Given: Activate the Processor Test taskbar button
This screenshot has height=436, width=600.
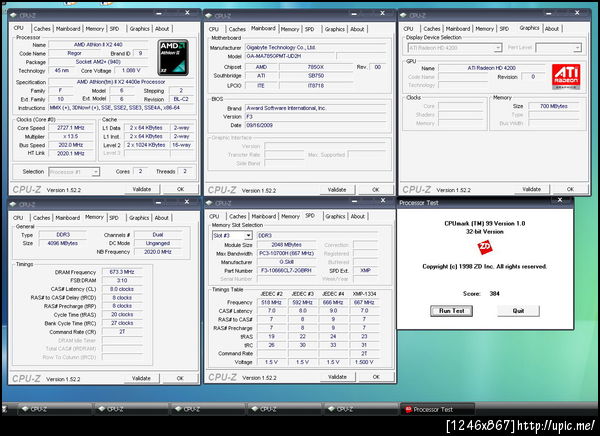Looking at the screenshot, I should pyautogui.click(x=437, y=409).
